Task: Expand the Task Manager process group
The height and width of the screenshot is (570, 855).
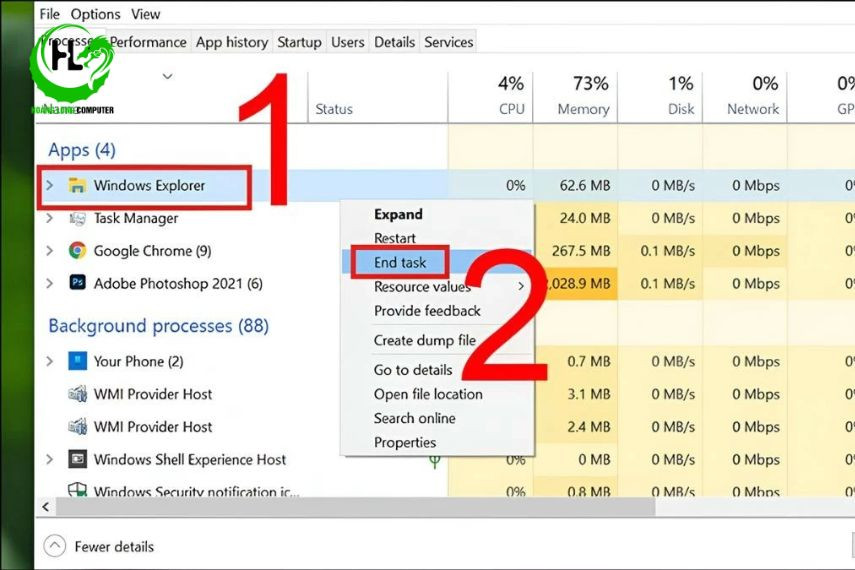Action: click(x=50, y=218)
